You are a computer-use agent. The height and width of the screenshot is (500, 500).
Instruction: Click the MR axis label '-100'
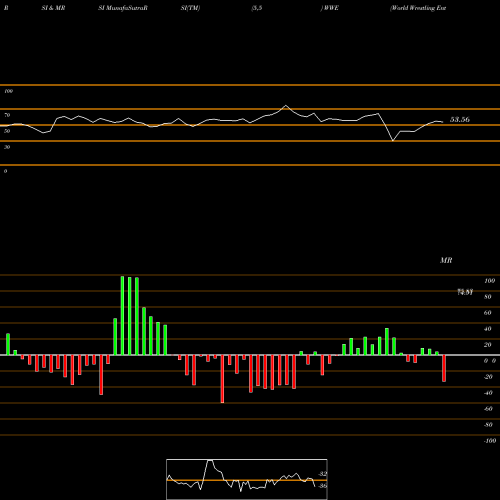coord(490,441)
